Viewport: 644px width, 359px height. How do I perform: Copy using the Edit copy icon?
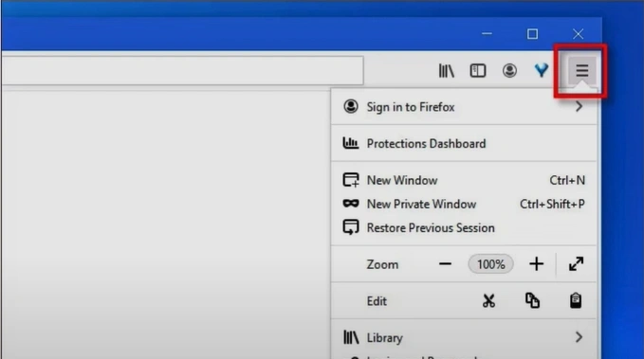(x=532, y=300)
